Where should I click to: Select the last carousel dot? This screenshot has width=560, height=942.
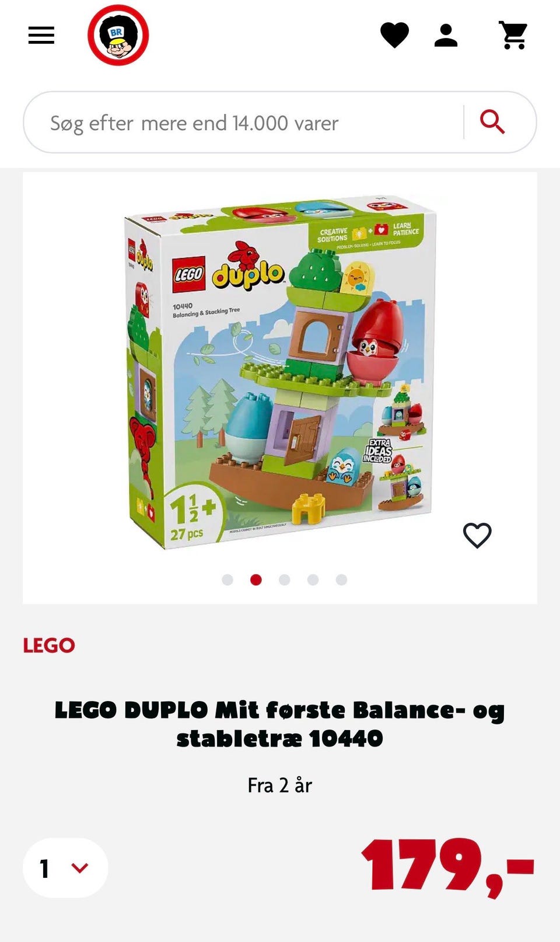coord(342,580)
